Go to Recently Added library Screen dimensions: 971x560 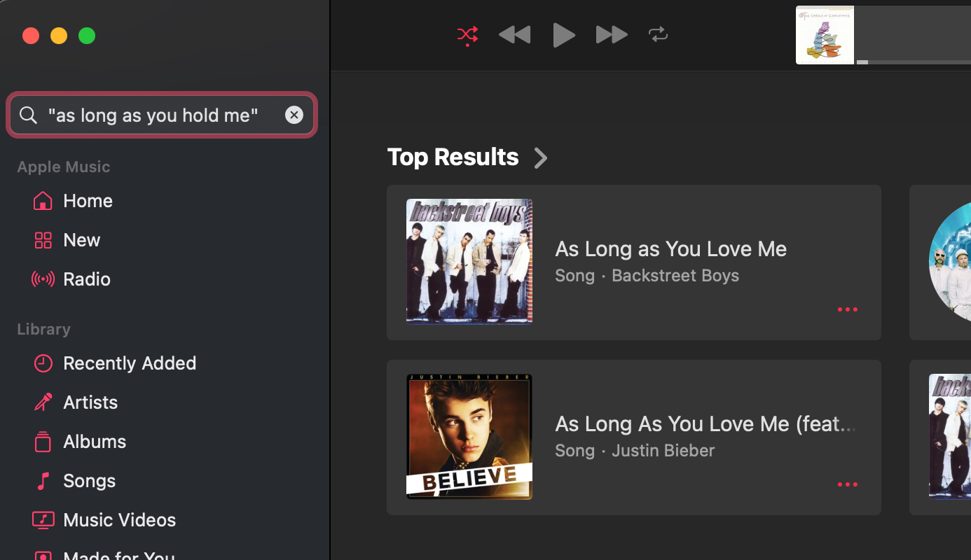(x=129, y=363)
